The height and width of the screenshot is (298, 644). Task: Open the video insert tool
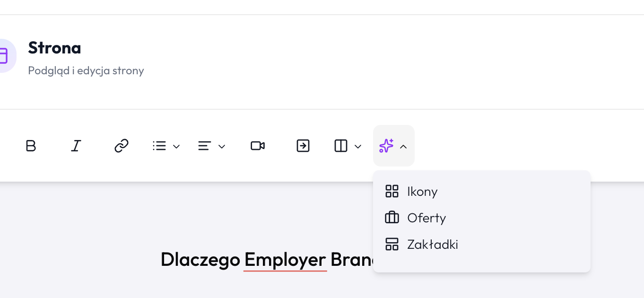tap(257, 146)
